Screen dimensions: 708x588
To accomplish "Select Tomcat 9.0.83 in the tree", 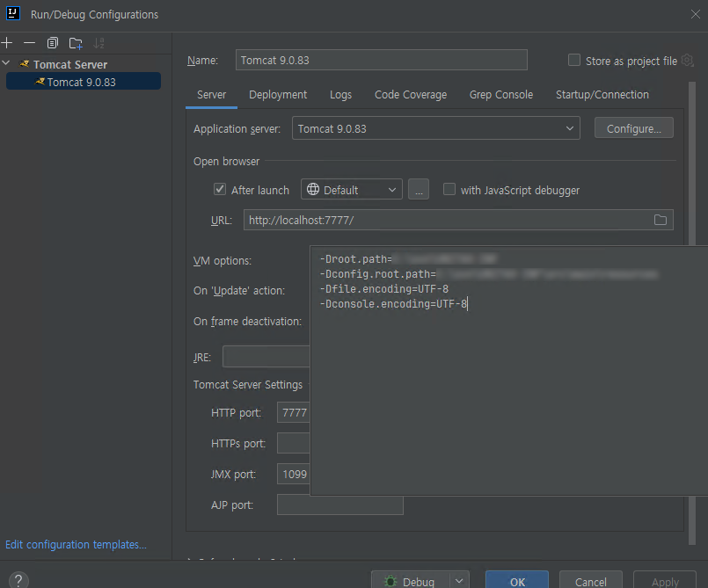I will click(x=83, y=82).
